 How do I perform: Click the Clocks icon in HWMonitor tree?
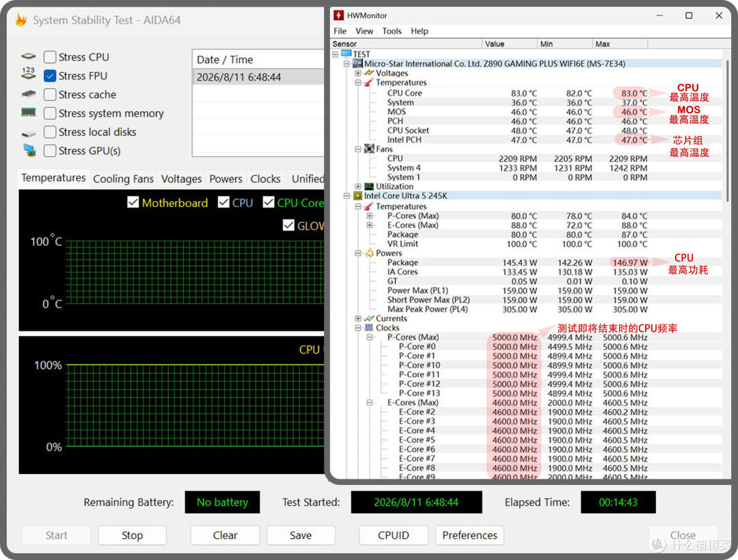pos(370,328)
